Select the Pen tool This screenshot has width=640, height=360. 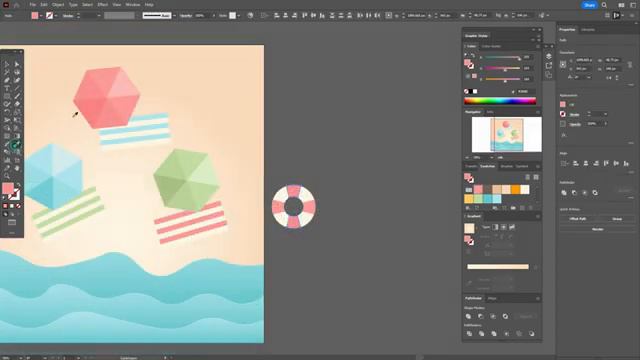coord(7,80)
